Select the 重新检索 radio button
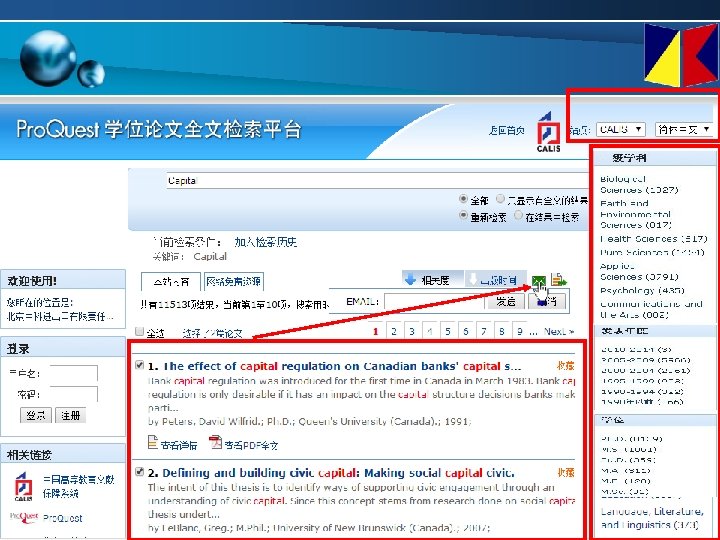The image size is (720, 540). [x=463, y=215]
